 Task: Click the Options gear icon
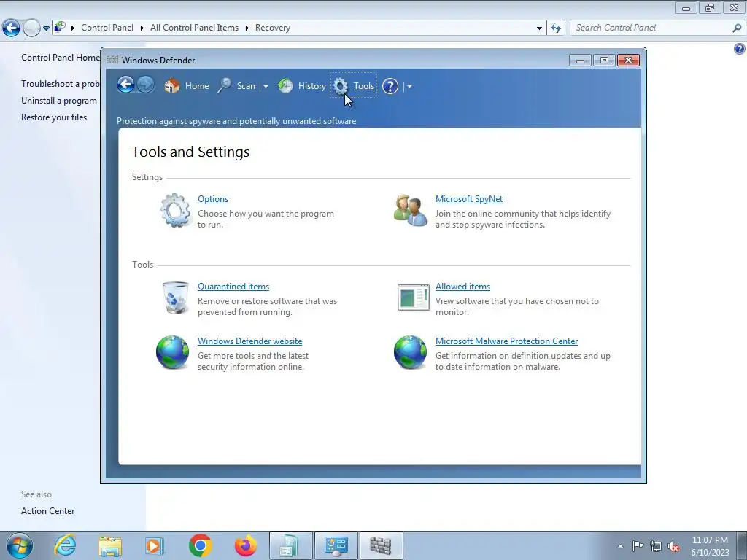coord(175,210)
